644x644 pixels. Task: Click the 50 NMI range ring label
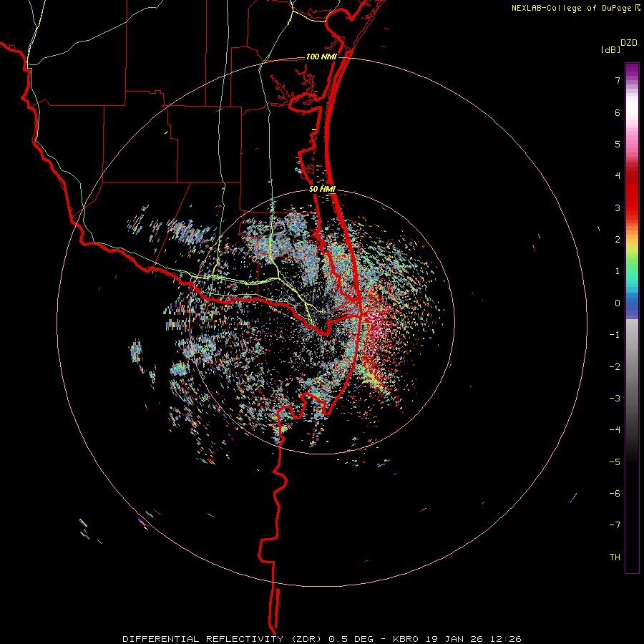click(322, 190)
